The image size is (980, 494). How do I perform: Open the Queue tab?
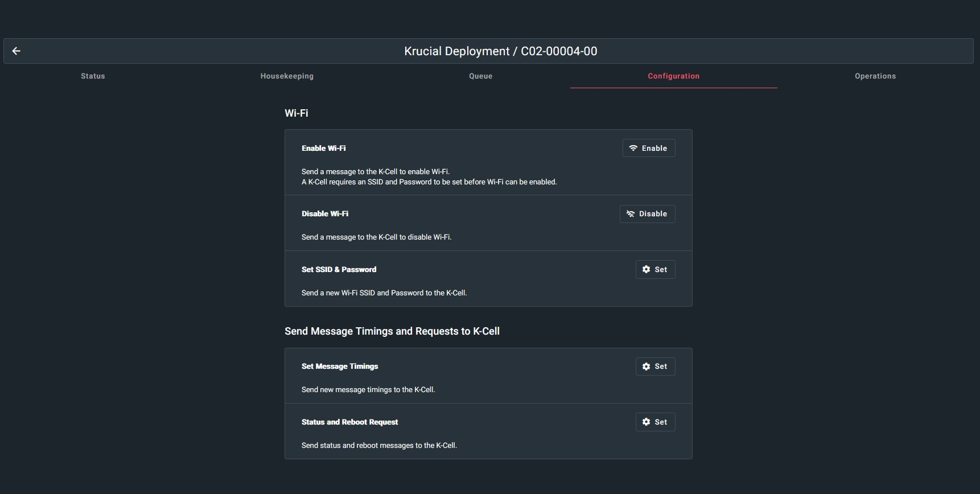[480, 76]
